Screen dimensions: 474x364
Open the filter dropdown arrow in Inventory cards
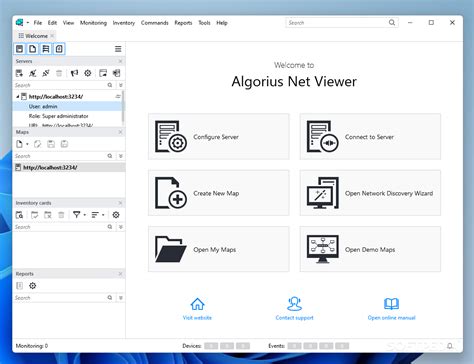(x=85, y=215)
